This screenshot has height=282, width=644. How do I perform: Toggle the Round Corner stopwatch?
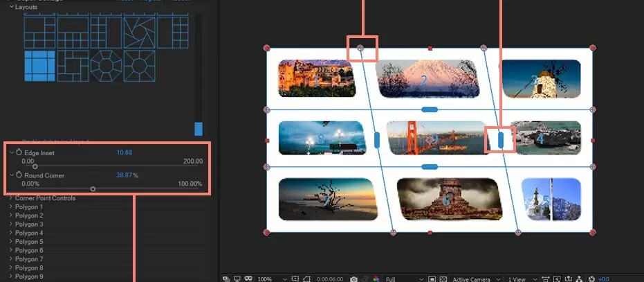pos(19,175)
